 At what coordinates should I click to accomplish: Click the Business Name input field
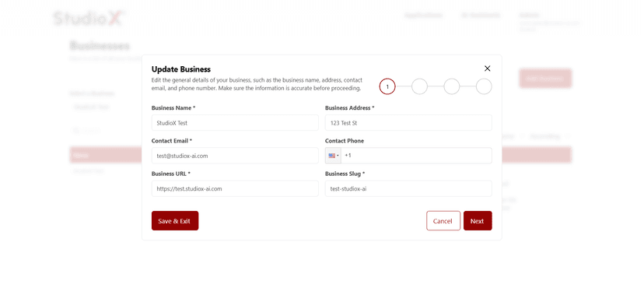(x=235, y=123)
